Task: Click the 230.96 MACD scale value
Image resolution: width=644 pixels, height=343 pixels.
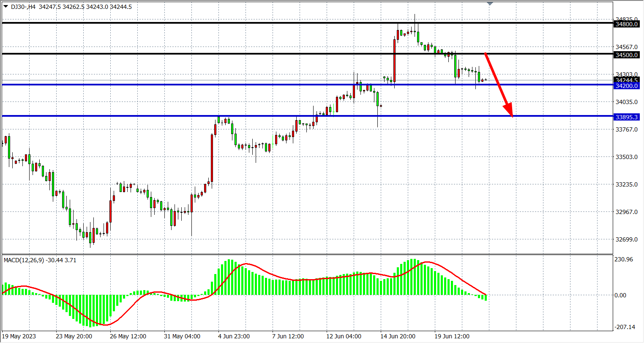Action: point(624,259)
